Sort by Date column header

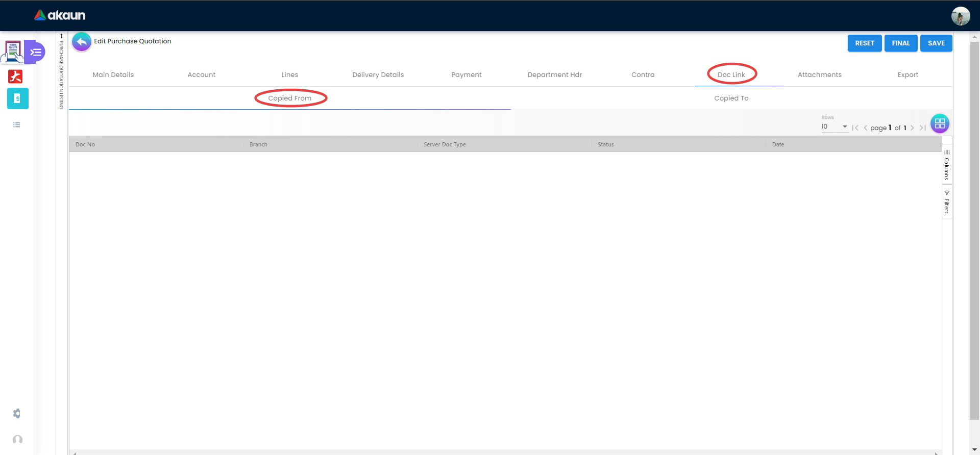[853, 144]
